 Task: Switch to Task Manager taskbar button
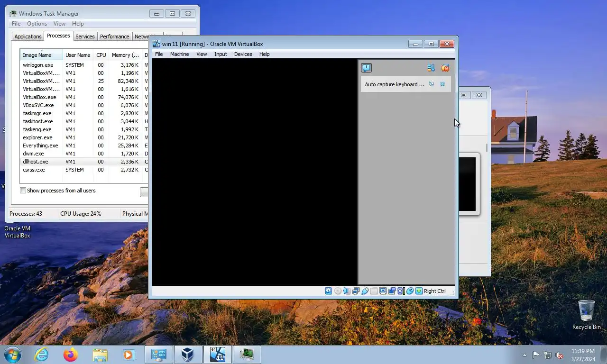tap(247, 355)
